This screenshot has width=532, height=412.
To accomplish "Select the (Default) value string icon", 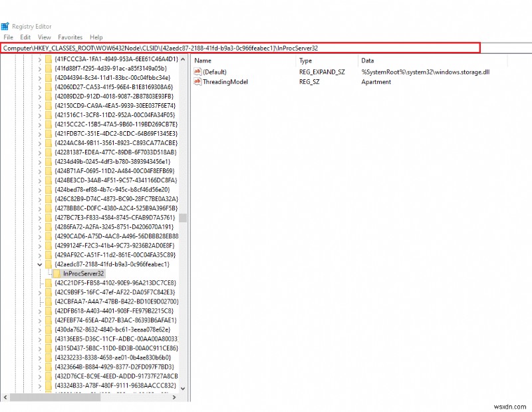I will 198,71.
